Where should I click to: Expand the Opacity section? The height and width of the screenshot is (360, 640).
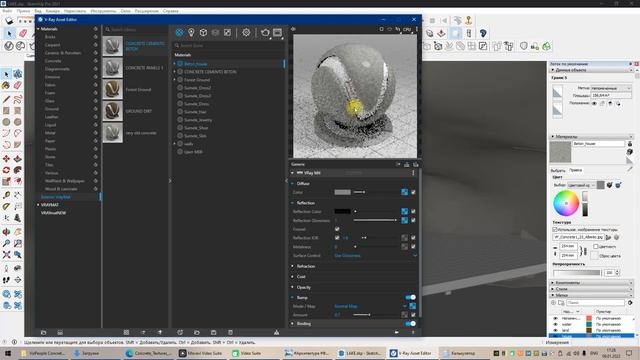click(x=293, y=287)
